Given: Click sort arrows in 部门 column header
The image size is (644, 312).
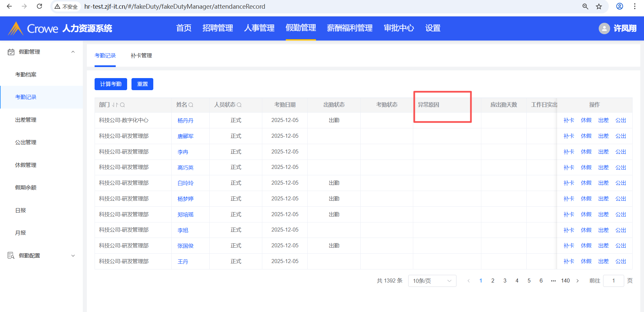Looking at the screenshot, I should tap(115, 105).
